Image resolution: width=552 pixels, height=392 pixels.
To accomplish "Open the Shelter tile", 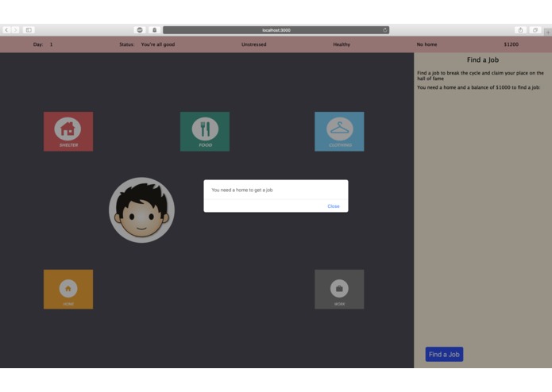I will coord(68,132).
